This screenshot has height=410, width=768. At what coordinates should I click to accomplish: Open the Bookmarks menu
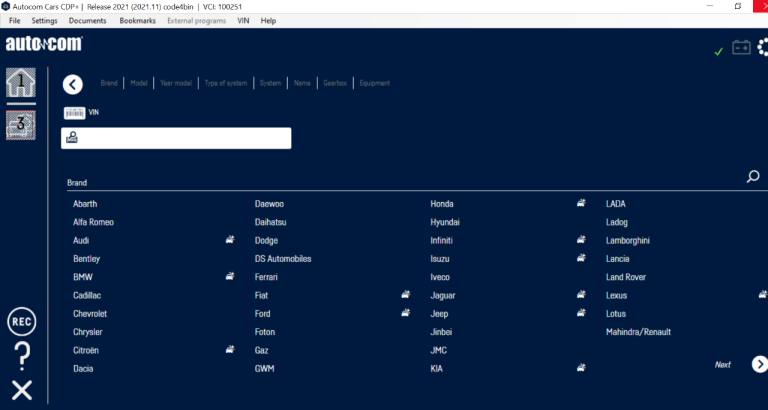(x=137, y=20)
